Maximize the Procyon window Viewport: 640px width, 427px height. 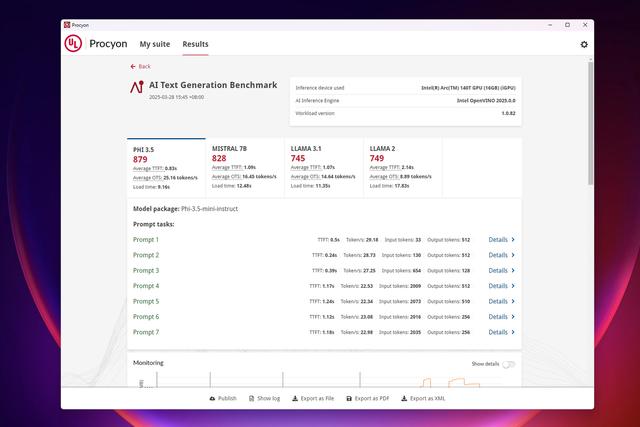(x=567, y=25)
